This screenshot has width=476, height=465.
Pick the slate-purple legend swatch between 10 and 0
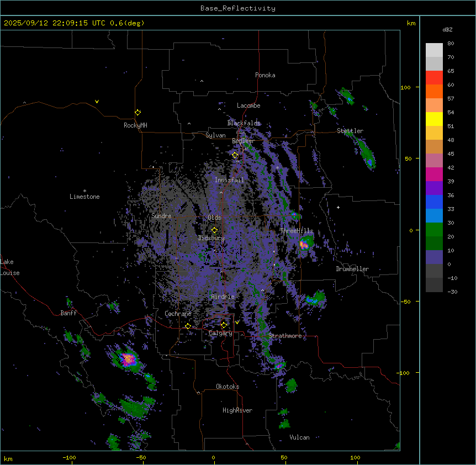pos(434,257)
